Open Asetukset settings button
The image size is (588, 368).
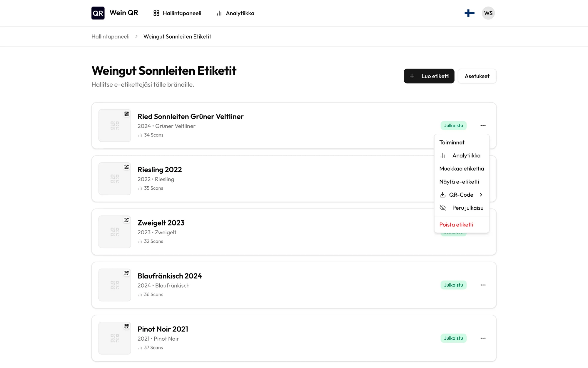click(477, 76)
